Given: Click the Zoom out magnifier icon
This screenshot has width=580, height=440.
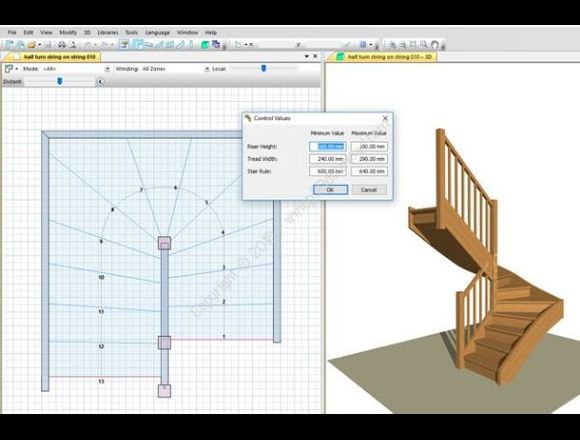Looking at the screenshot, I should (x=402, y=45).
